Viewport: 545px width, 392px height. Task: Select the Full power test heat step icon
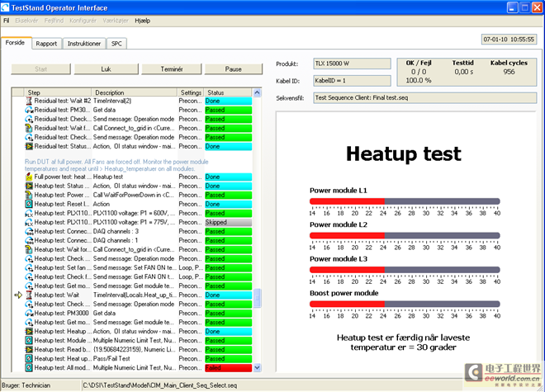click(x=29, y=177)
